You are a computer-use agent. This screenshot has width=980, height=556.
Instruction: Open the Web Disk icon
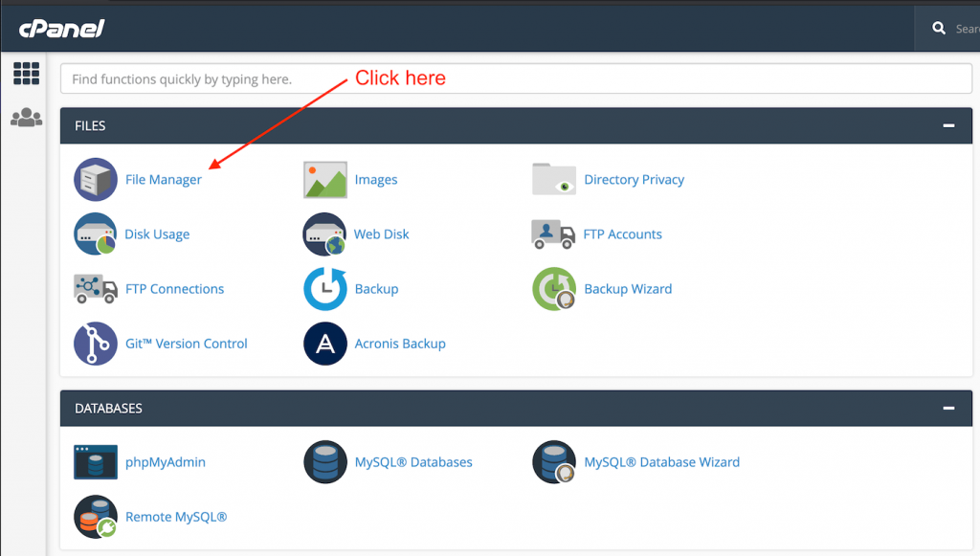pyautogui.click(x=324, y=234)
